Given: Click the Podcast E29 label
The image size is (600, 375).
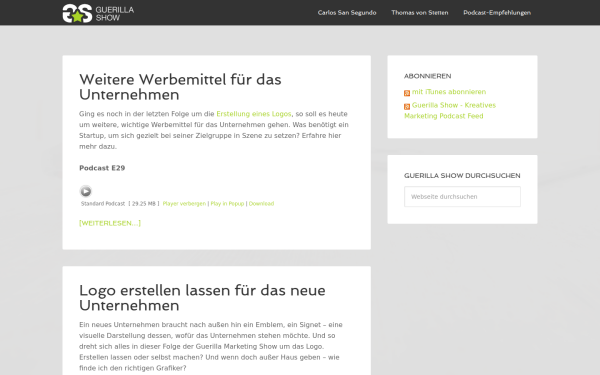Looking at the screenshot, I should coord(102,168).
